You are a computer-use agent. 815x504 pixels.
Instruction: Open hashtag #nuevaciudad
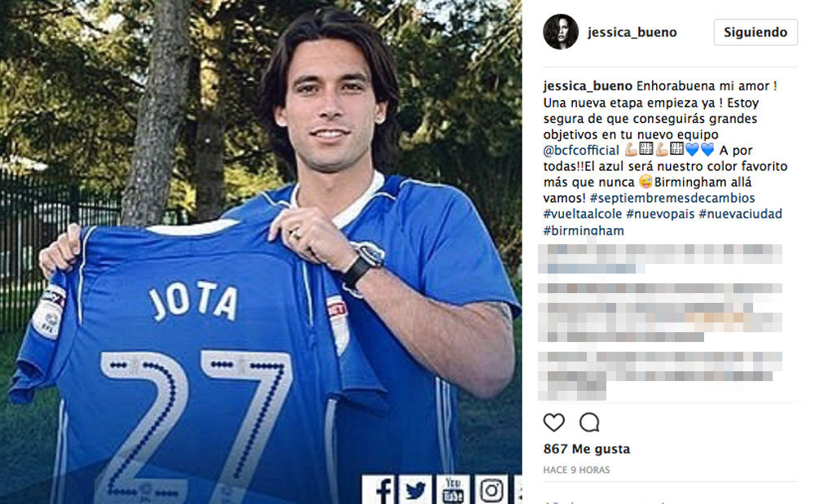[x=740, y=214]
